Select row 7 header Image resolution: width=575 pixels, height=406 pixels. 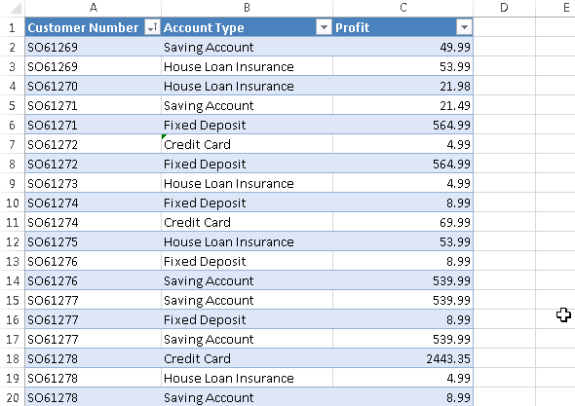pos(12,144)
